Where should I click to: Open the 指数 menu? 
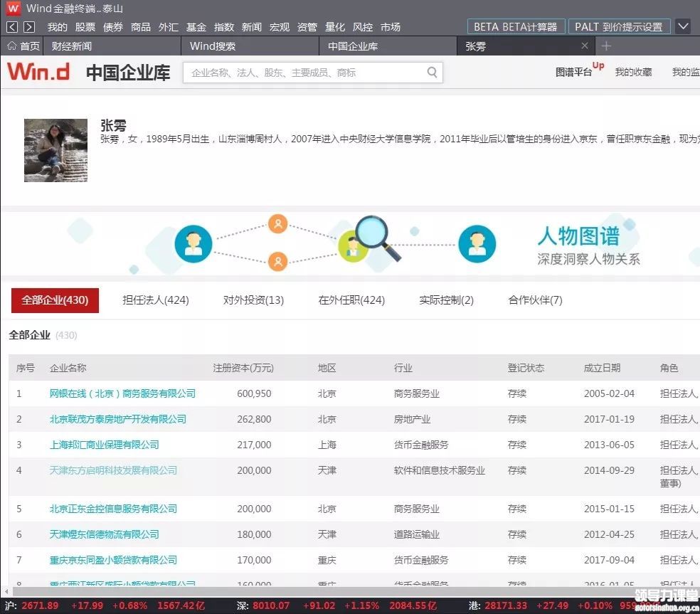click(223, 27)
